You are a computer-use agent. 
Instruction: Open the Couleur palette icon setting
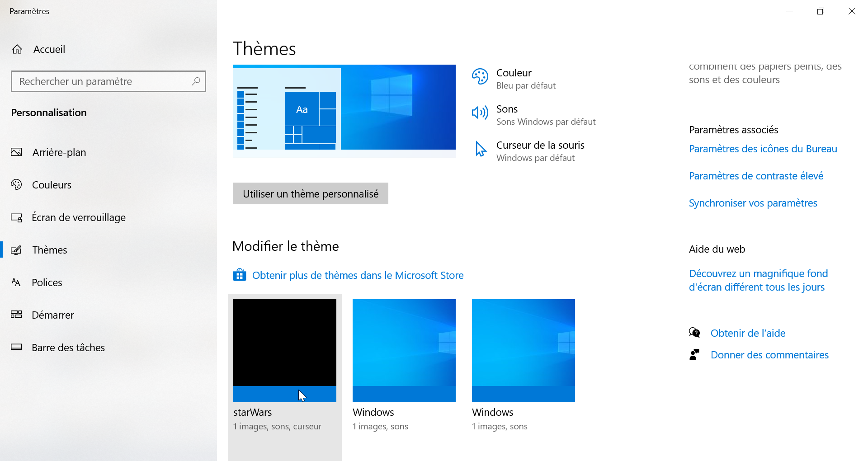coord(480,77)
